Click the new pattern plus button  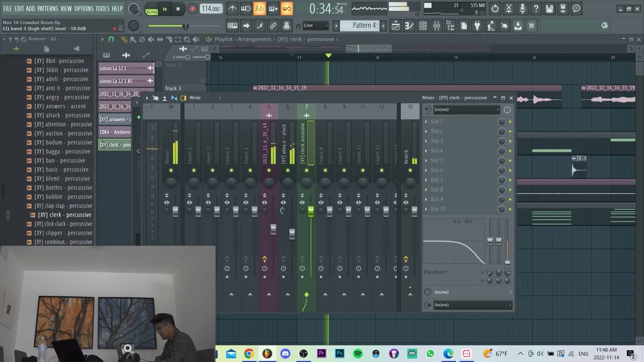(383, 26)
